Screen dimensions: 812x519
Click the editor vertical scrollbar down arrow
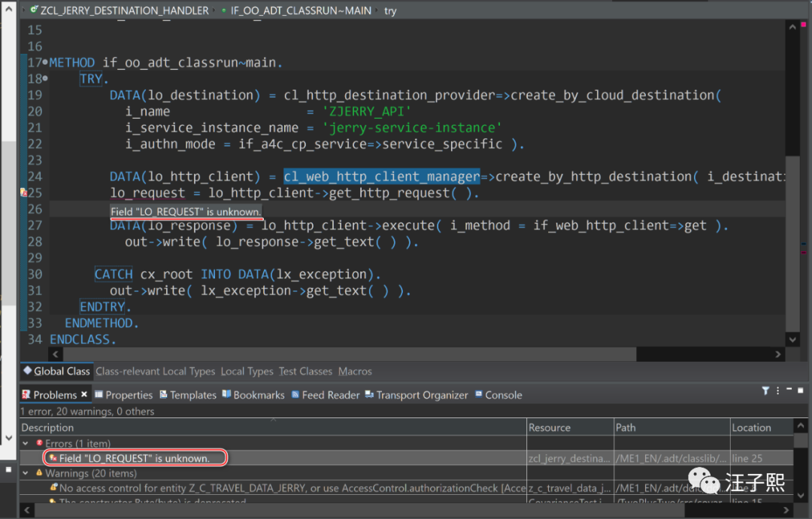click(x=792, y=340)
